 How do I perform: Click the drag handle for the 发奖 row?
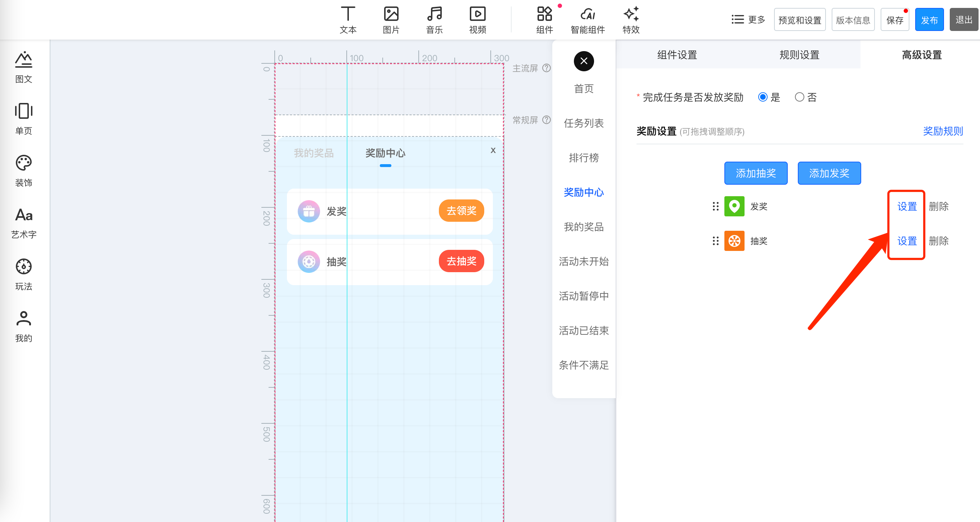715,206
